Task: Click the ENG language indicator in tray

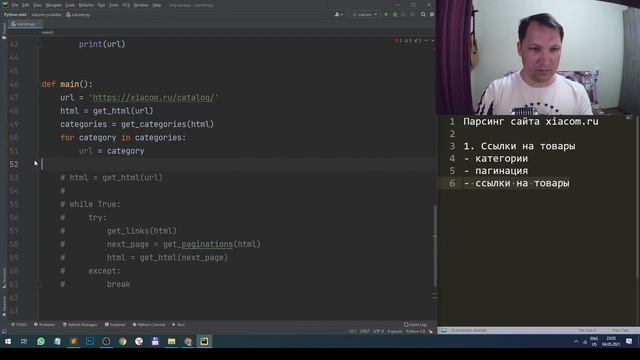Action: [594, 341]
